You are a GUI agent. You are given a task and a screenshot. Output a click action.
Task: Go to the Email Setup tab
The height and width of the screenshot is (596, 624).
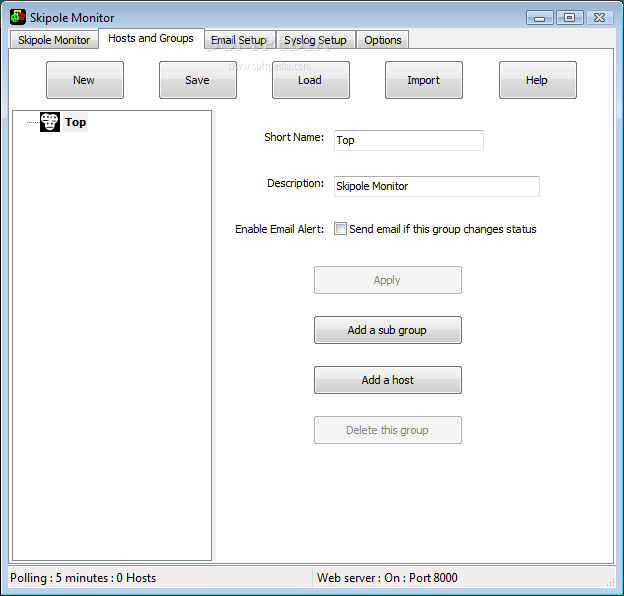click(x=239, y=40)
